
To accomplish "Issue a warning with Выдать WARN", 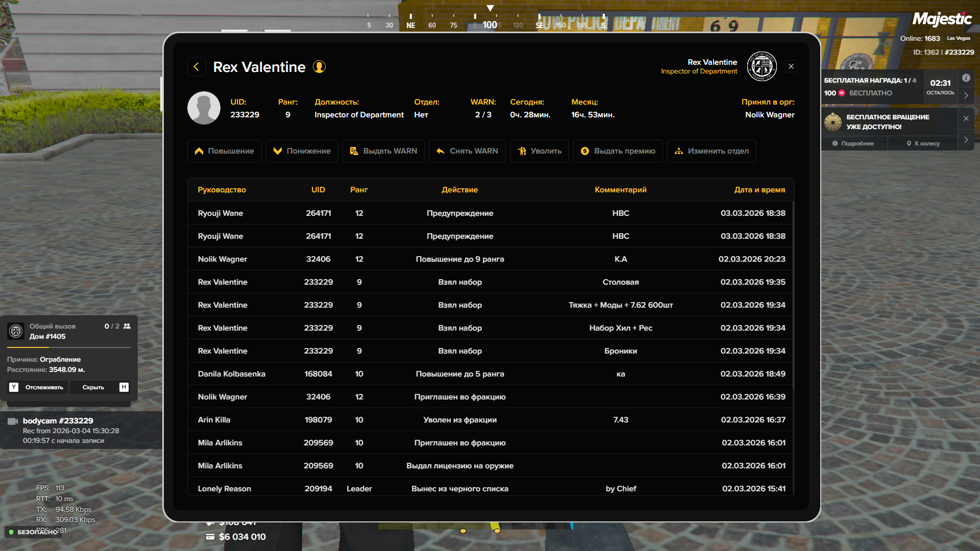I will (x=383, y=151).
